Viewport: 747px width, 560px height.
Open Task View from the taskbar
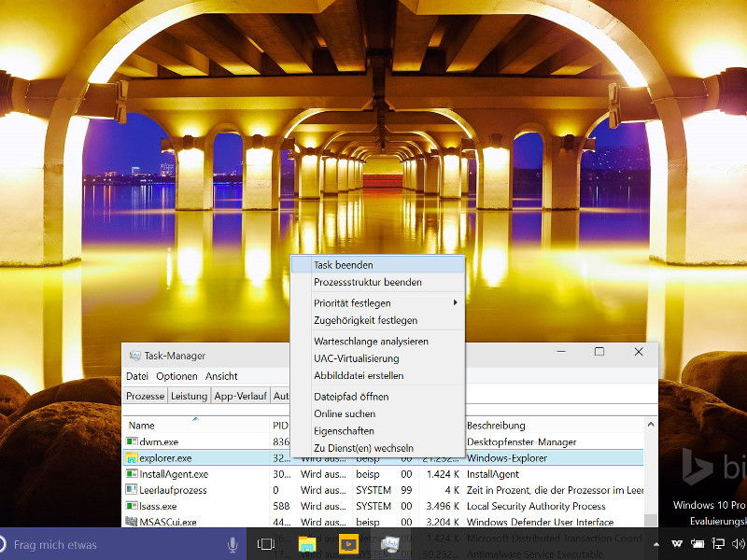266,544
